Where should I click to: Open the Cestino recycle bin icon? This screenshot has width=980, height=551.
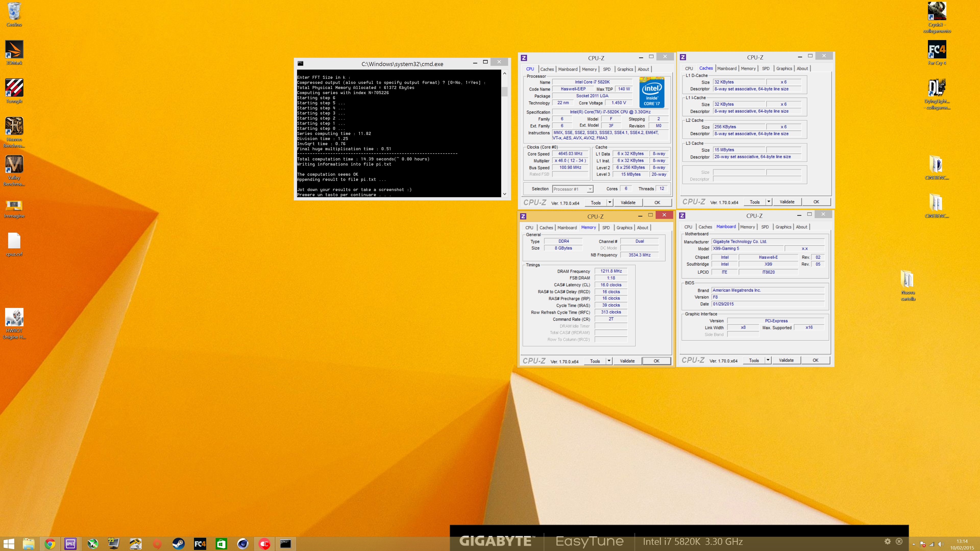(x=14, y=15)
